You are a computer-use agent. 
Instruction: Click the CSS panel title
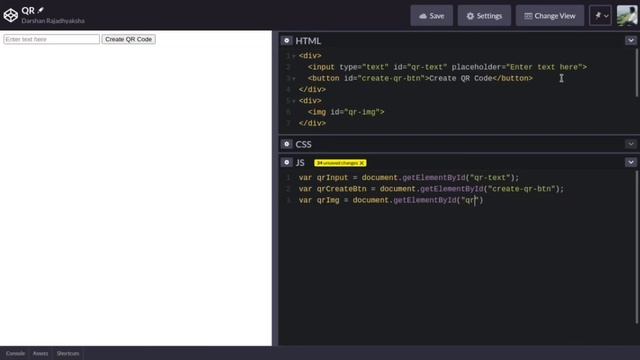[303, 144]
